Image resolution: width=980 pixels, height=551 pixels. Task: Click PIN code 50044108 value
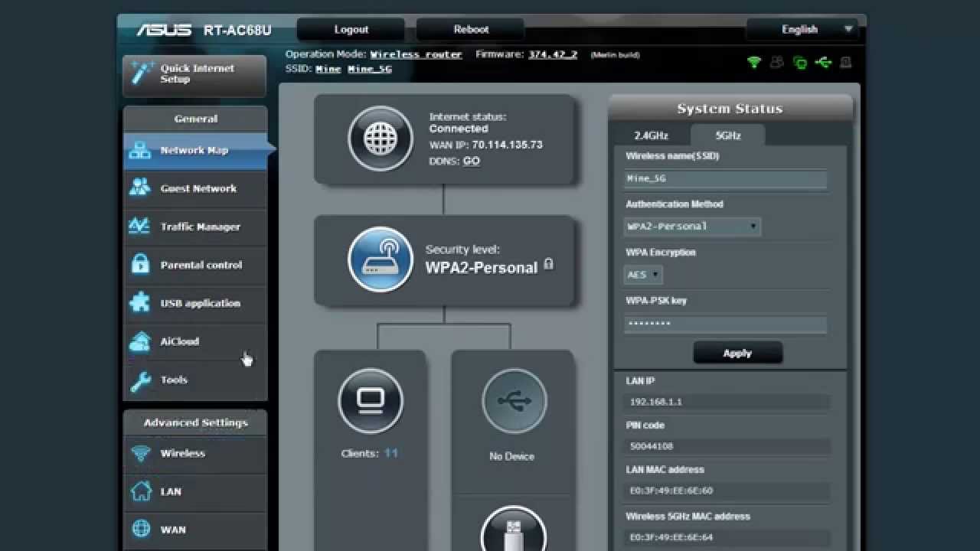(x=728, y=446)
